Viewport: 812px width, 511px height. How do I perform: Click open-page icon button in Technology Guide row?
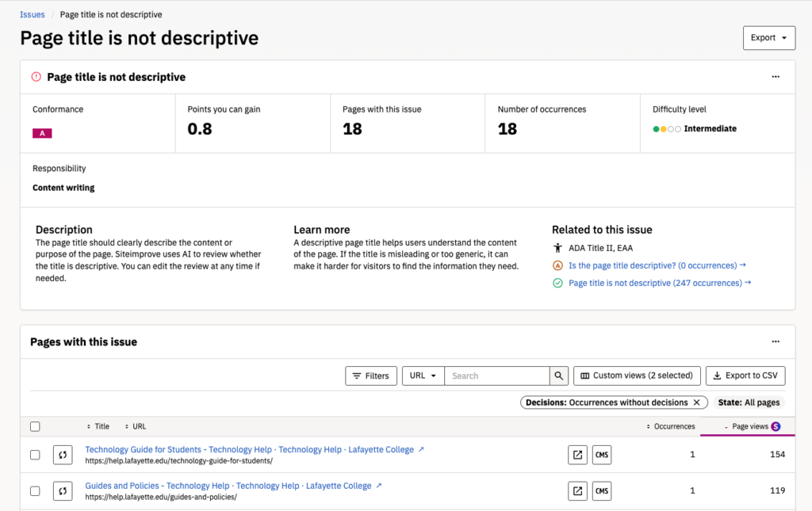[x=577, y=455]
